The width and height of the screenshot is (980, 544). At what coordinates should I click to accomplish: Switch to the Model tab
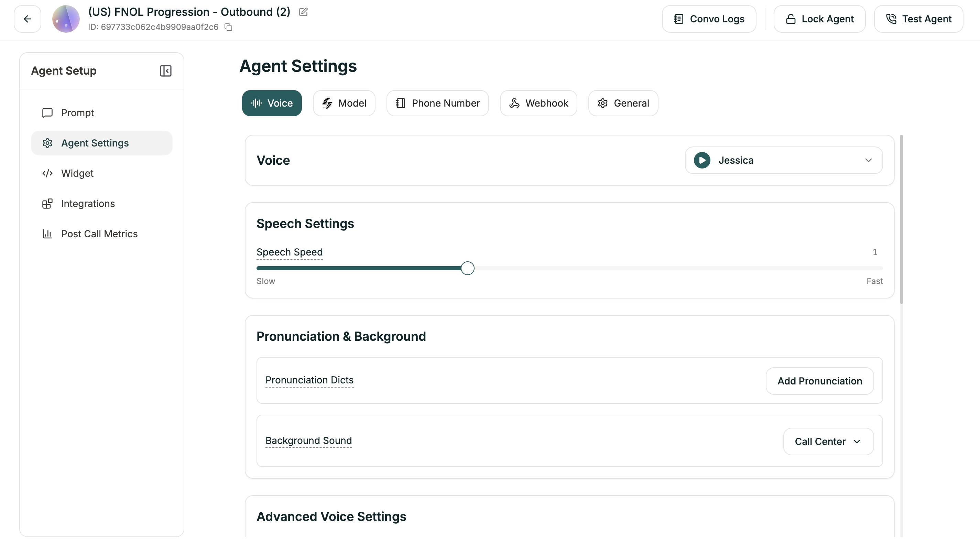(344, 103)
